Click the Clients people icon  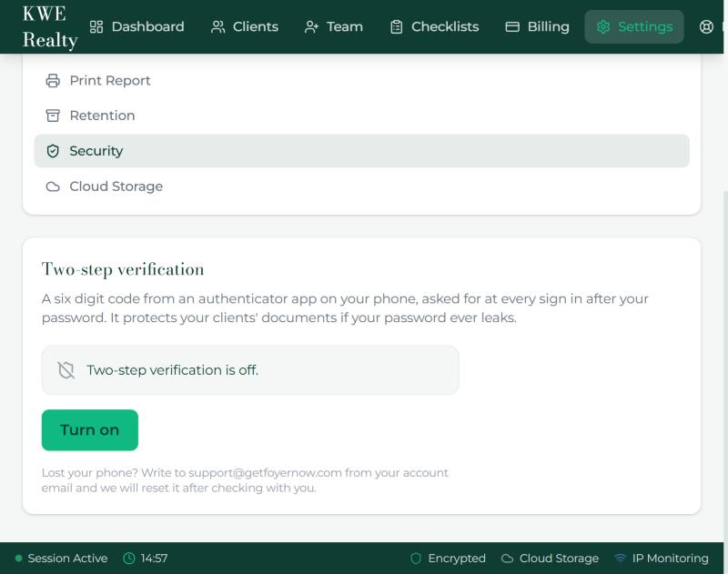(x=217, y=27)
